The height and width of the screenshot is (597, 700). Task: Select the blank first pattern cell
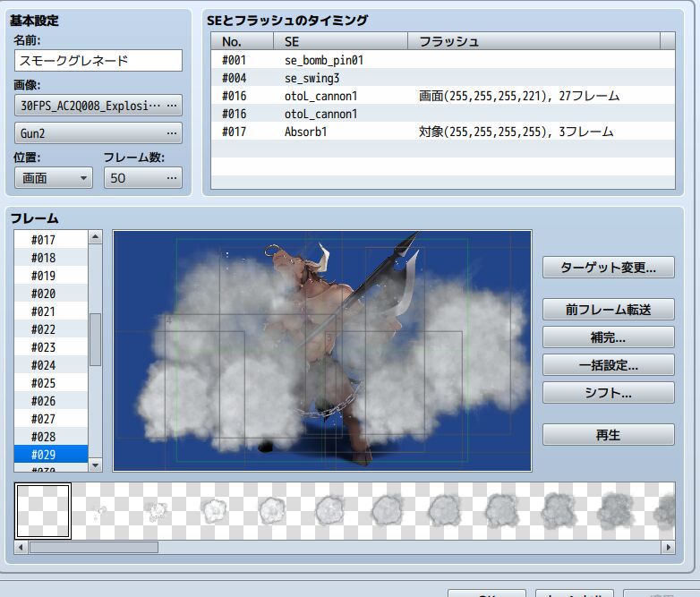[x=43, y=511]
